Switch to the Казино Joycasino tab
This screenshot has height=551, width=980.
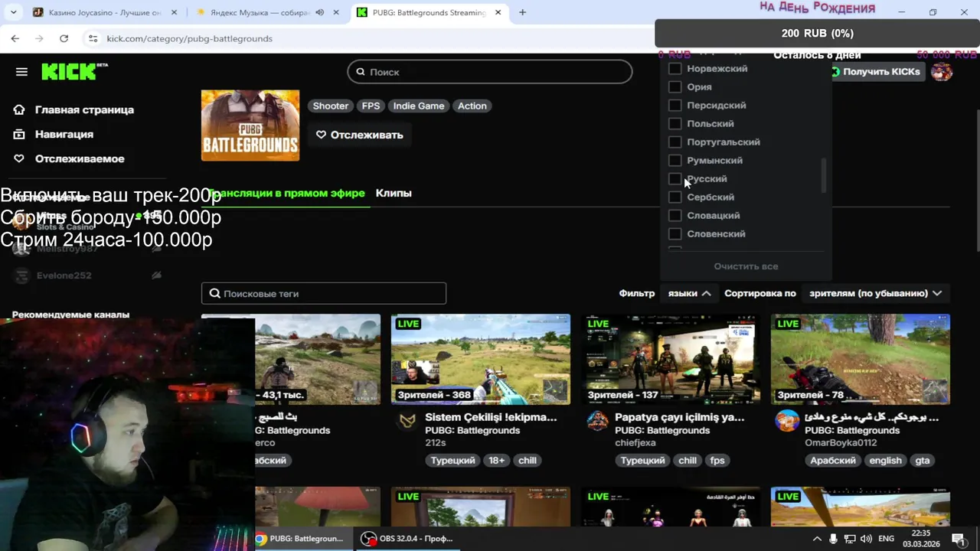tap(105, 12)
